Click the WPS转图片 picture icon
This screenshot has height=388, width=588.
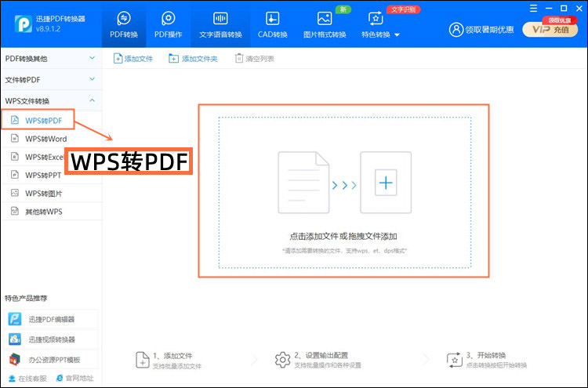tap(15, 193)
